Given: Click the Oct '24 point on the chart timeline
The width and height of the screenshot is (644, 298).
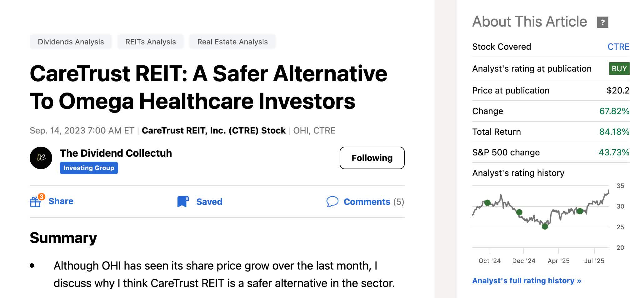Looking at the screenshot, I should (x=489, y=260).
